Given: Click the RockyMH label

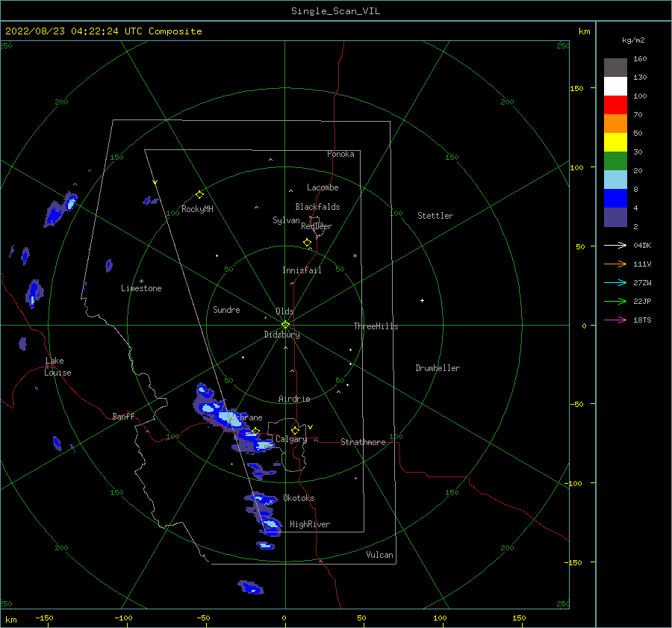Looking at the screenshot, I should coord(197,209).
